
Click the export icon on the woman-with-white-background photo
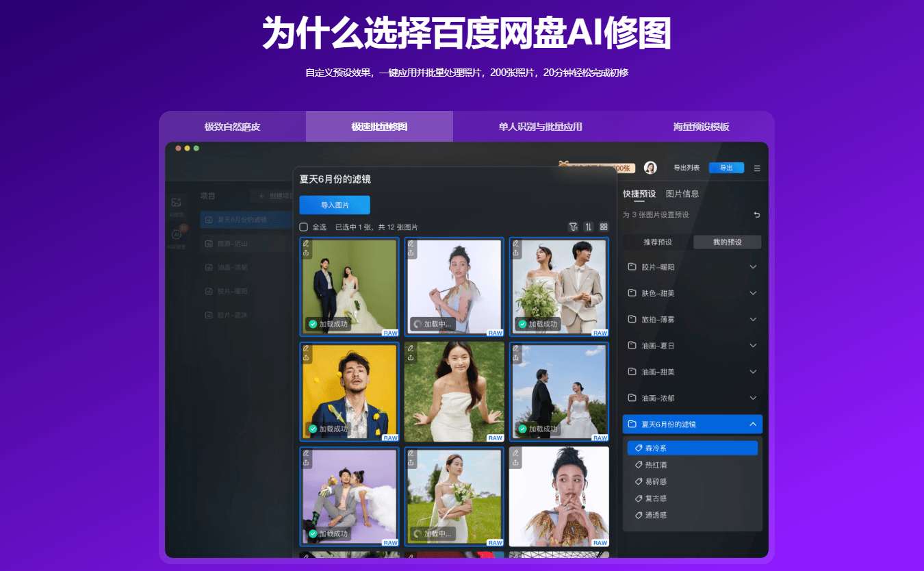[x=411, y=253]
